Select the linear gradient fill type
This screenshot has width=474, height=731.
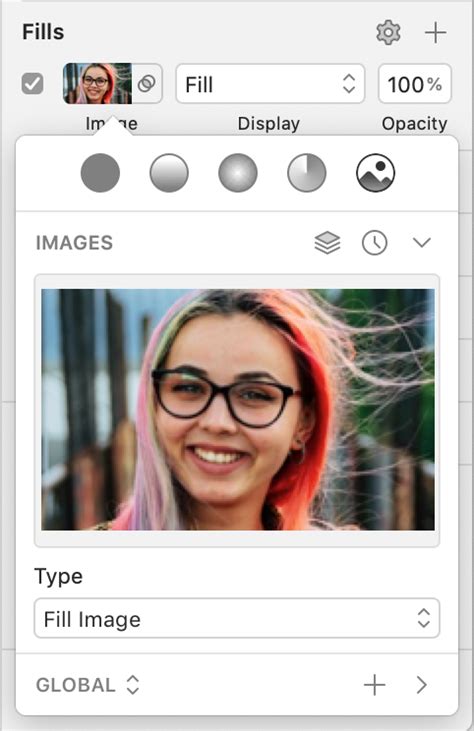click(169, 173)
